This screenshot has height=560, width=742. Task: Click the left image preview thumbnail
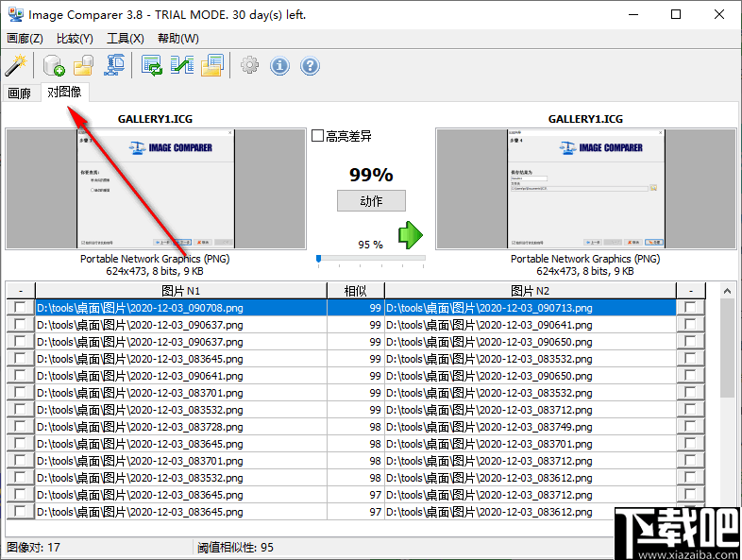coord(156,189)
